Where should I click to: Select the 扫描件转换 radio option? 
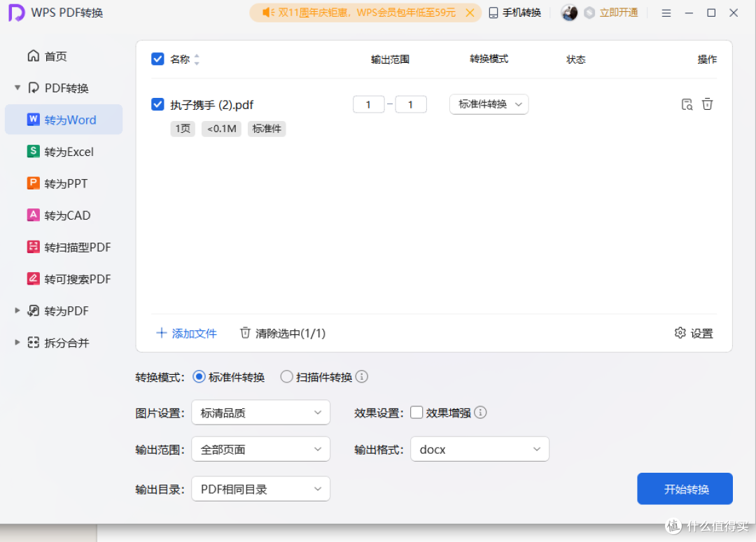tap(286, 377)
